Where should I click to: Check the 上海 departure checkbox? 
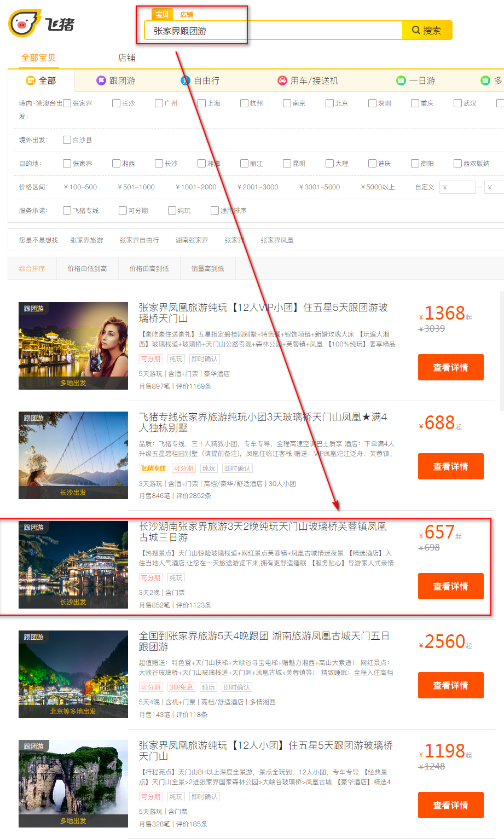click(201, 103)
